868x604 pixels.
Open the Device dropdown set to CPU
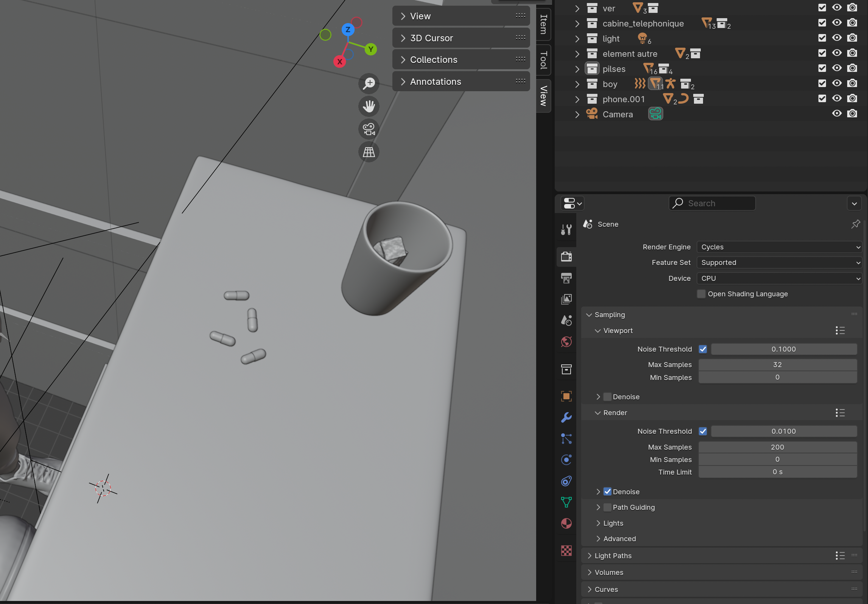[779, 279]
